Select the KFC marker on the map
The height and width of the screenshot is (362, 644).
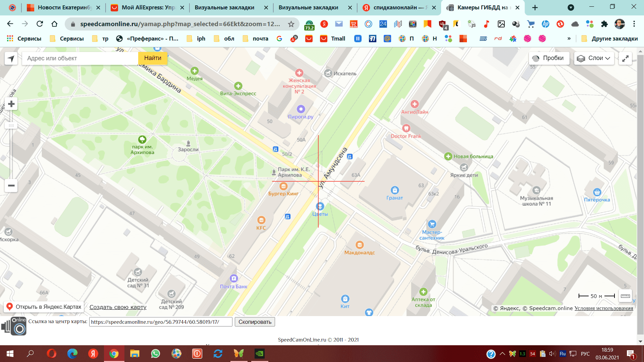pyautogui.click(x=261, y=220)
